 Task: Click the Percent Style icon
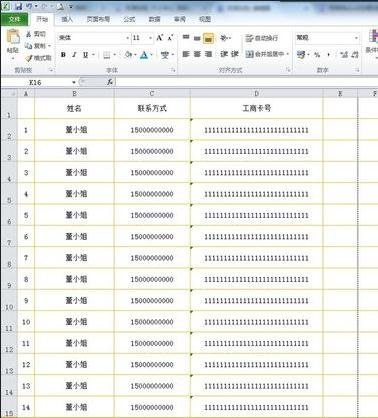coord(317,54)
